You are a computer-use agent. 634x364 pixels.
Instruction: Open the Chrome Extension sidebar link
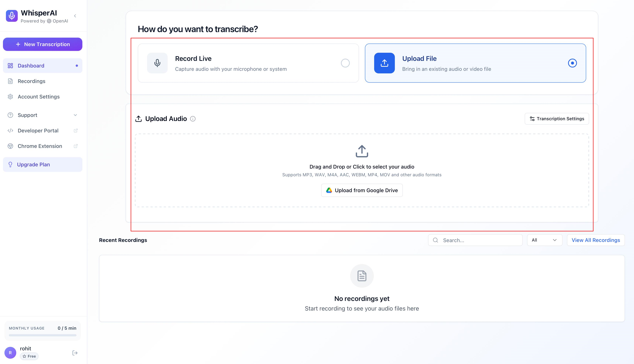pyautogui.click(x=42, y=146)
